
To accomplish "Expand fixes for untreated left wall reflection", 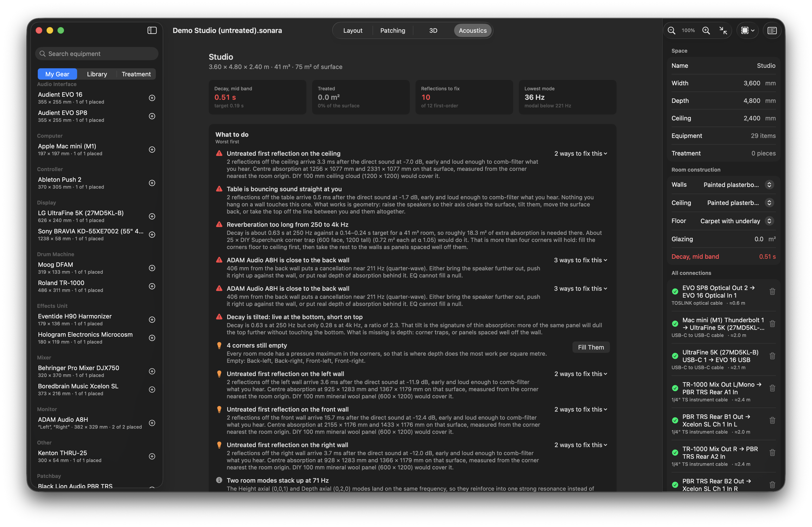I will (581, 374).
